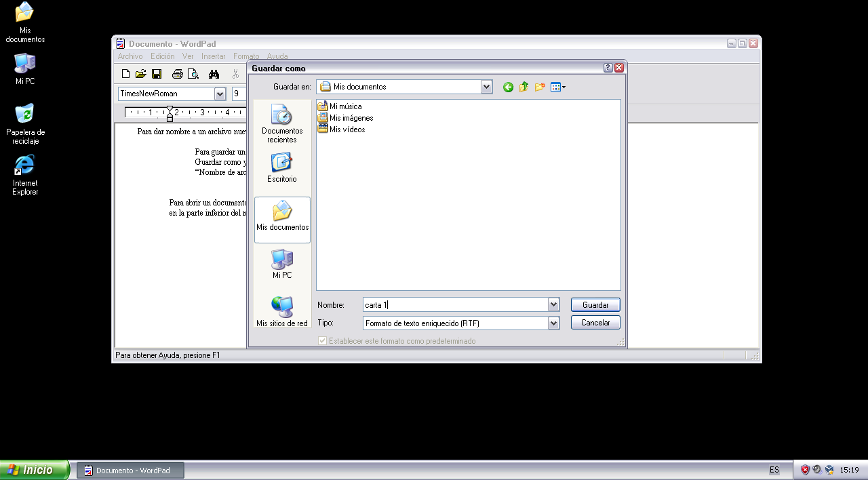Click Mi PC desktop icon
Image resolution: width=868 pixels, height=480 pixels.
click(x=25, y=69)
